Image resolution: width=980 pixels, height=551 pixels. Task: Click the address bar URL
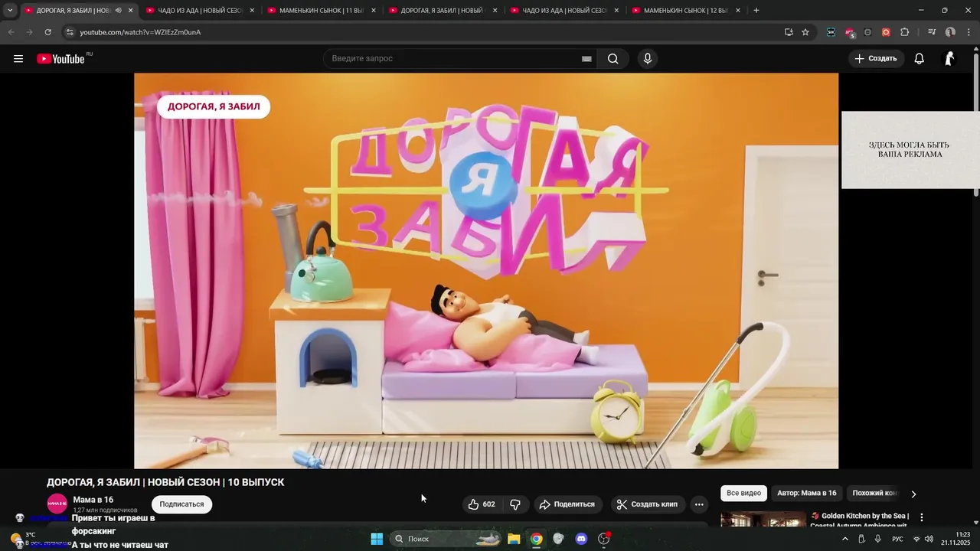pos(140,32)
